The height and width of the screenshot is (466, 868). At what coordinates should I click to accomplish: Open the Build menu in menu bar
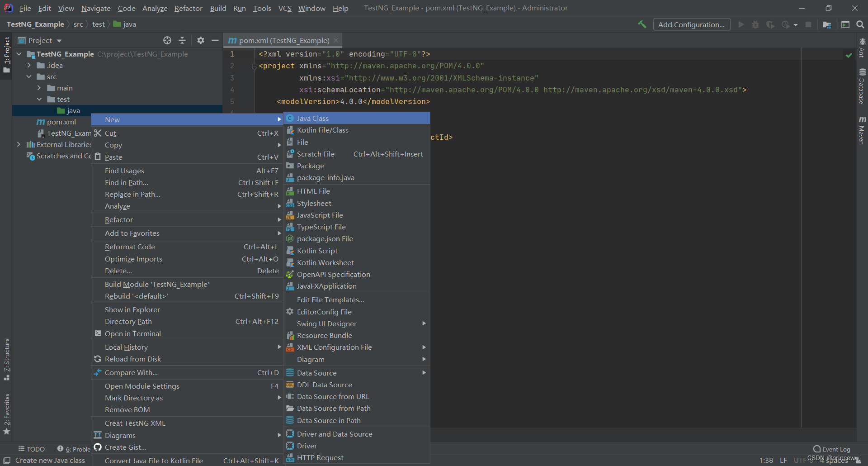(218, 8)
